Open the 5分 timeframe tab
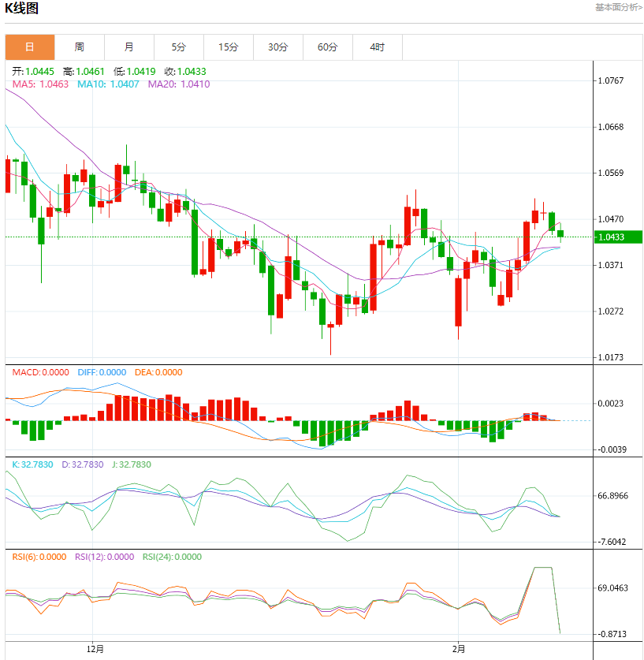The image size is (644, 660). click(179, 47)
